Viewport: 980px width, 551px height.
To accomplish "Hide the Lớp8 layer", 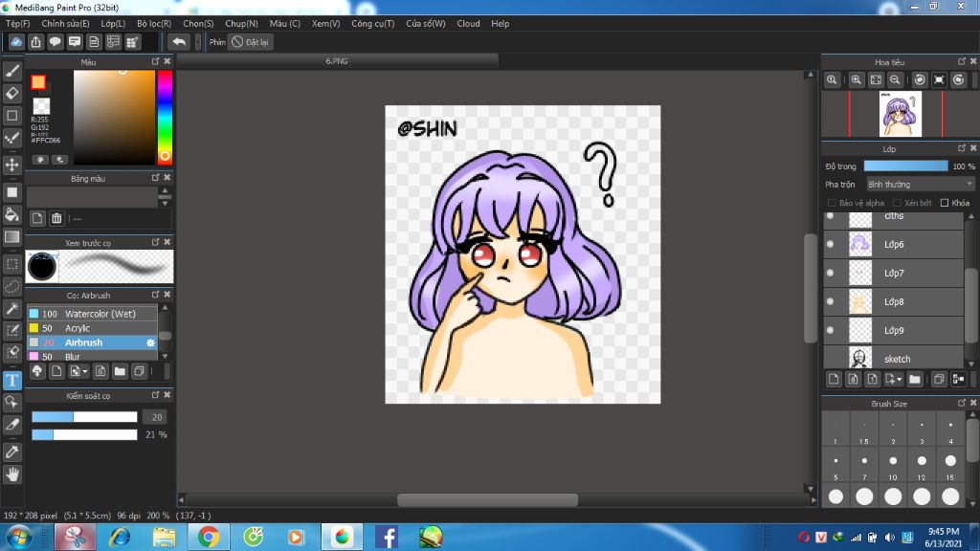I will (x=830, y=301).
